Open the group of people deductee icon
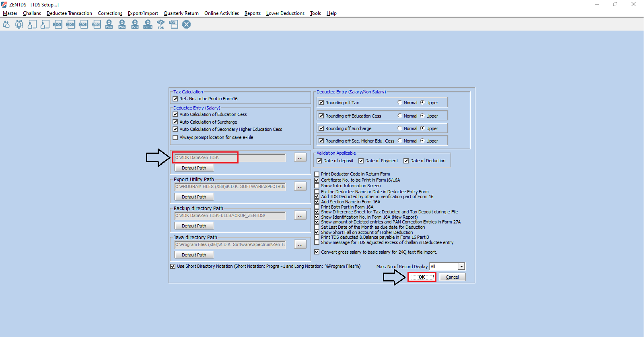644x337 pixels. (x=19, y=24)
